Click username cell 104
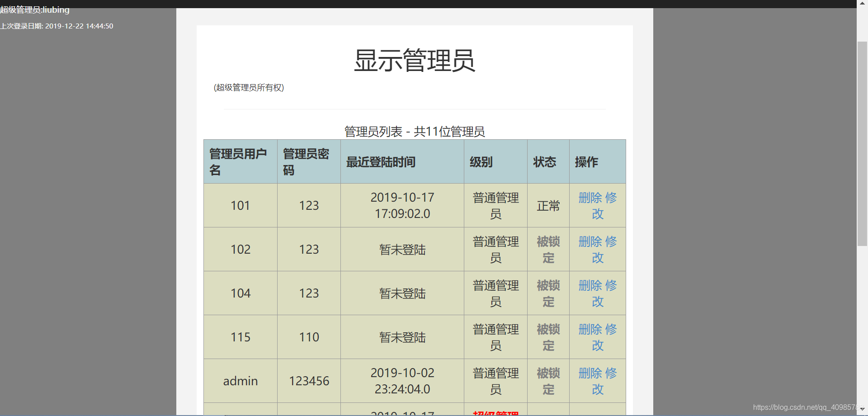 coord(241,293)
